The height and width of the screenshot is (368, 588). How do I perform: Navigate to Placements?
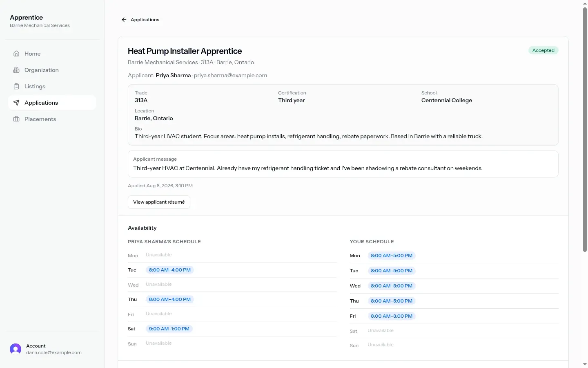pos(52,119)
